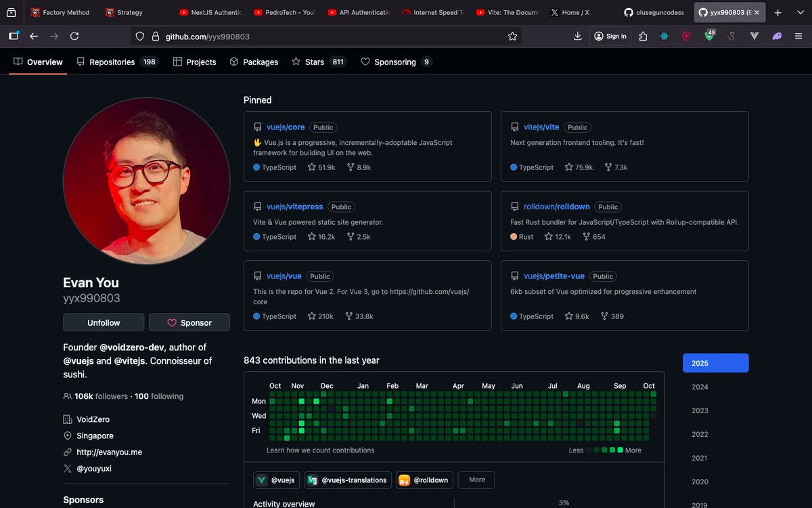This screenshot has height=508, width=812.
Task: Toggle the browser sidebar icon
Action: [14, 37]
